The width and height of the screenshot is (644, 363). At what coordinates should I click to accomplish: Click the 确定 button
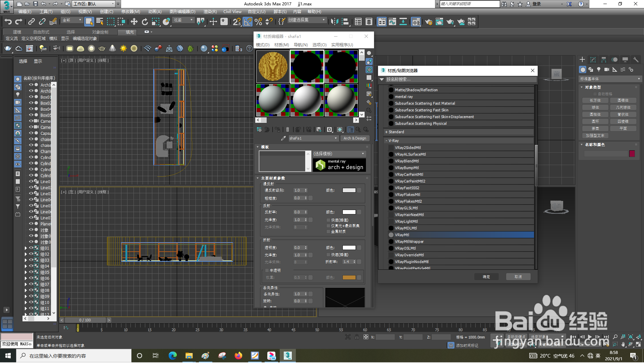(486, 277)
